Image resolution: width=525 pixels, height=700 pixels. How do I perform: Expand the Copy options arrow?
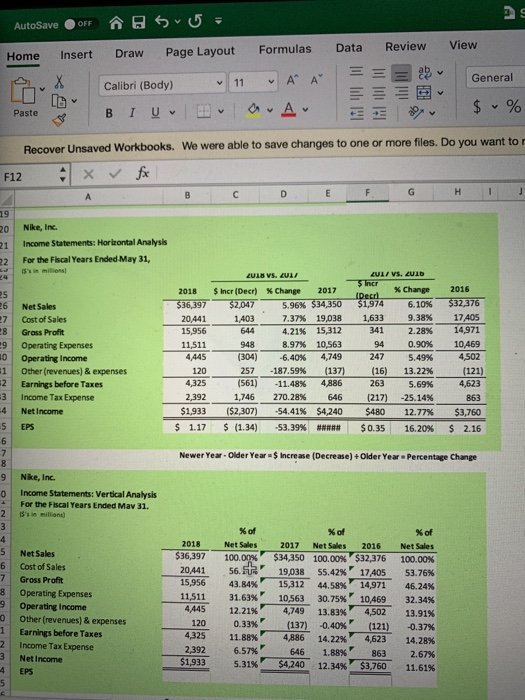(74, 101)
